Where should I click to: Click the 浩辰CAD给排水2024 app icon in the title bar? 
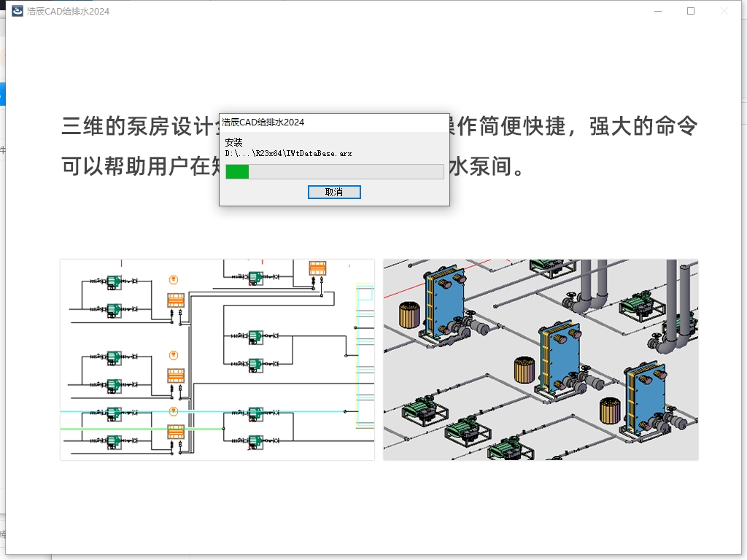(x=18, y=11)
